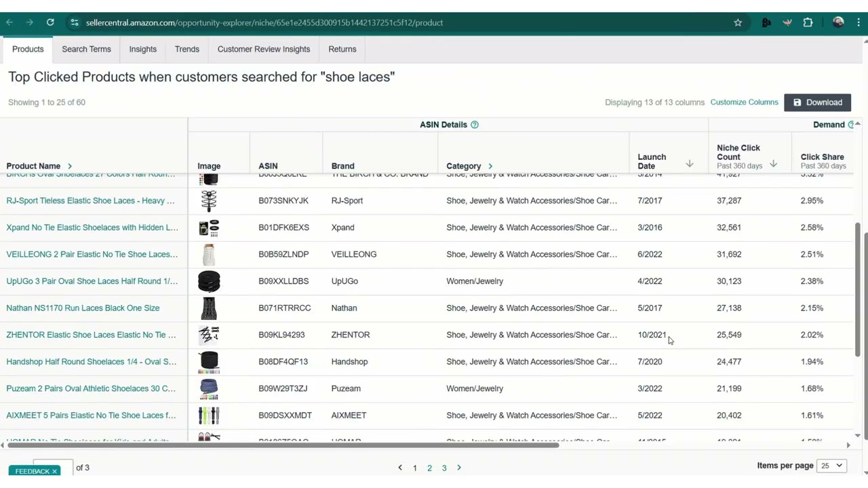Click Xpand product thumbnail image
The width and height of the screenshot is (868, 488).
click(x=209, y=228)
